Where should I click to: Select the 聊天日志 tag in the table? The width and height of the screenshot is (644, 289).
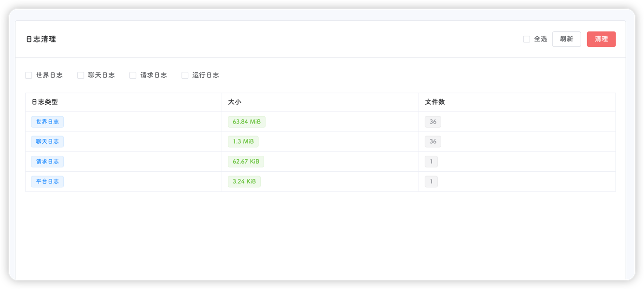click(x=47, y=141)
